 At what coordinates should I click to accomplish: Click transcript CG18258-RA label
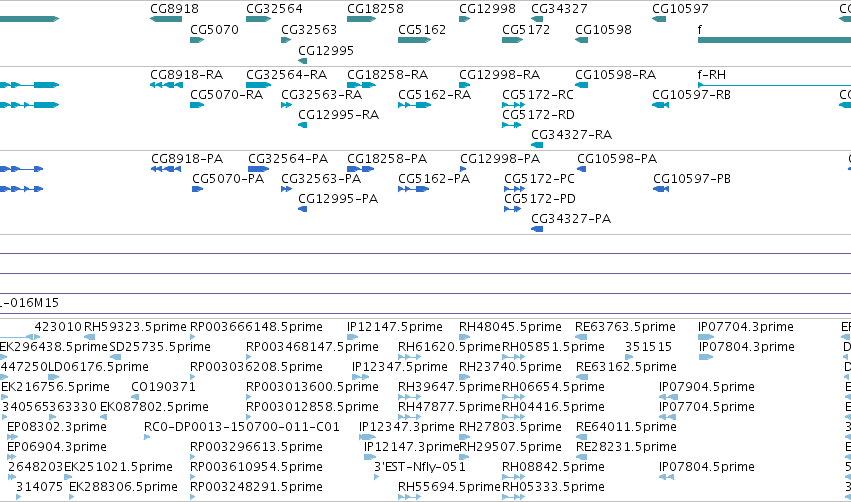(x=387, y=74)
